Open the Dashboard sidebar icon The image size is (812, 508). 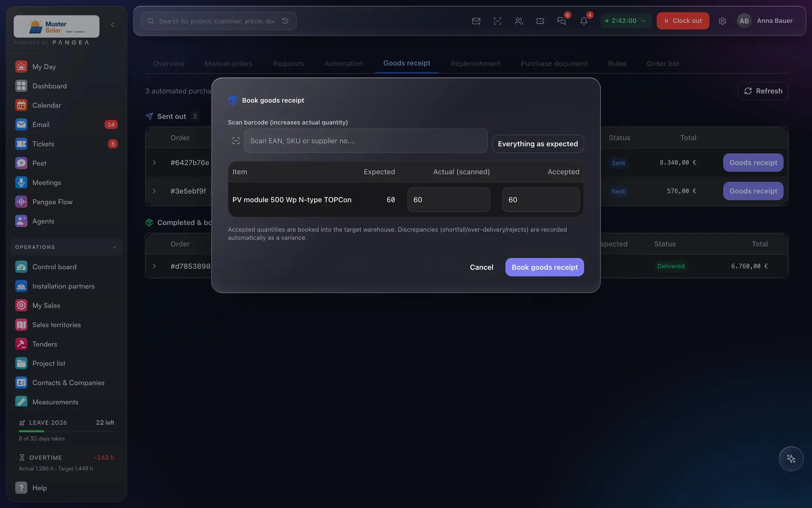coord(21,86)
